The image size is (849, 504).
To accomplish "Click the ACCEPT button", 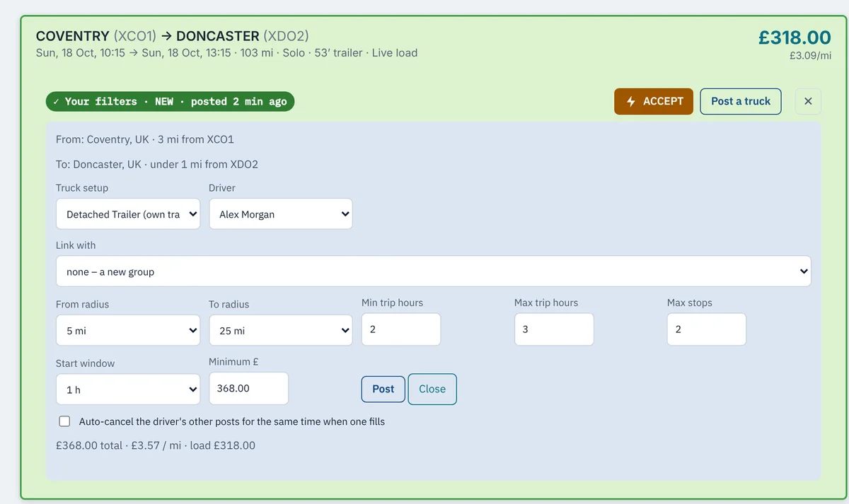I will click(x=654, y=101).
